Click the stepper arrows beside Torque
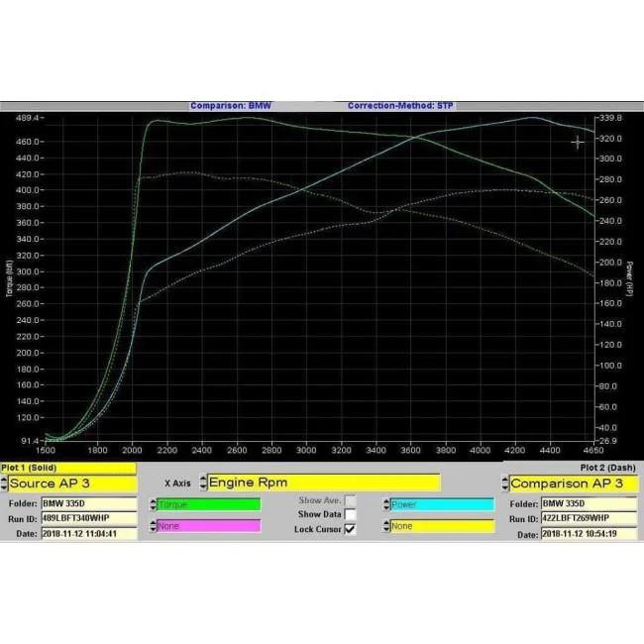The image size is (644, 644). [152, 504]
